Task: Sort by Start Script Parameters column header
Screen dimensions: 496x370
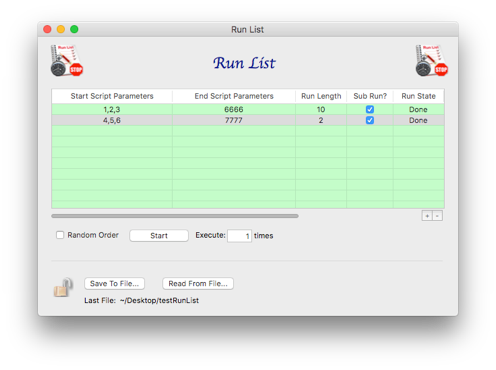Action: [x=112, y=96]
